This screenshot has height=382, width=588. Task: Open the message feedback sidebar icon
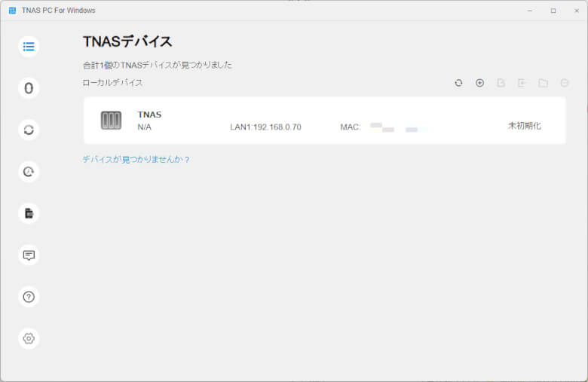(x=29, y=255)
